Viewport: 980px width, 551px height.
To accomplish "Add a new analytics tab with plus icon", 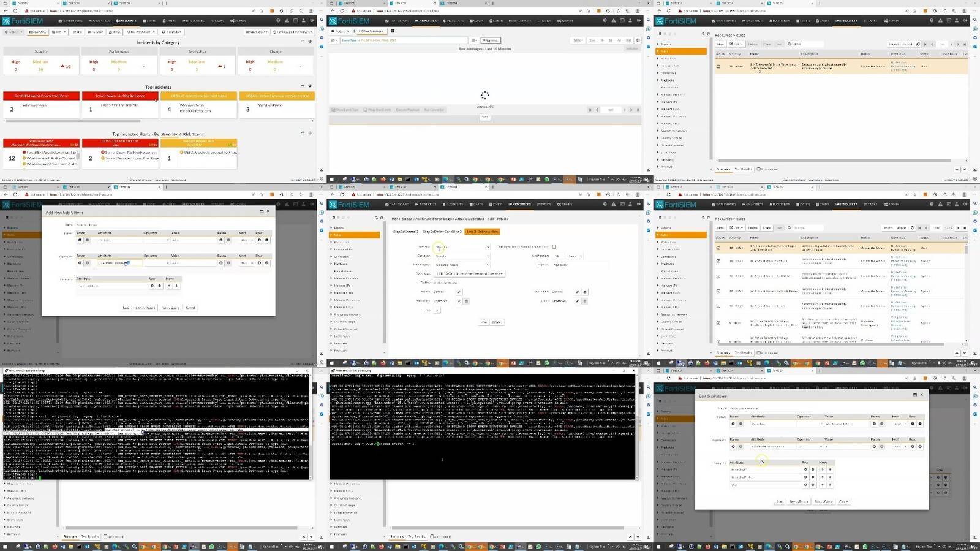I will point(393,31).
